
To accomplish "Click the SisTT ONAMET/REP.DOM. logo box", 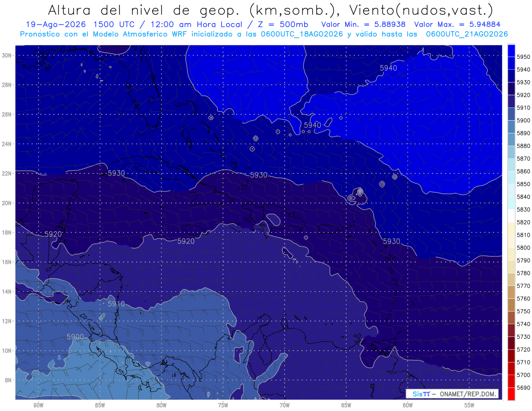I will pyautogui.click(x=452, y=394).
